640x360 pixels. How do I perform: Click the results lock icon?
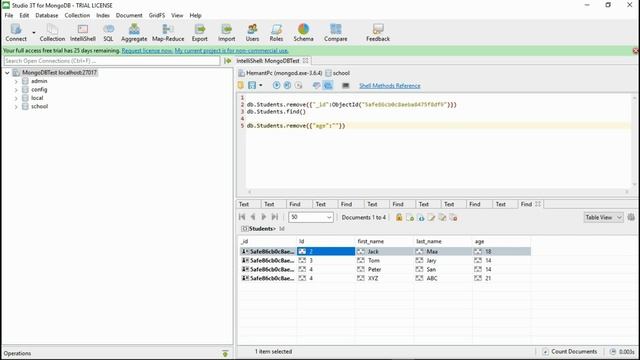pos(399,217)
